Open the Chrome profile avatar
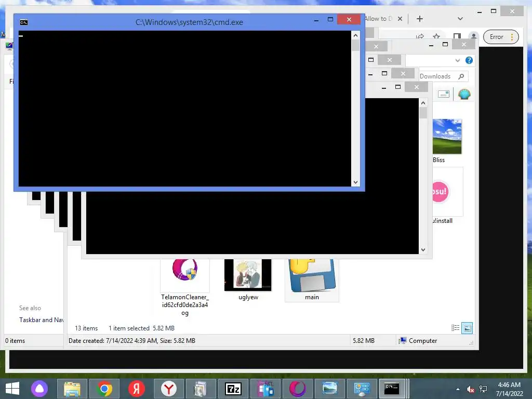 pyautogui.click(x=473, y=37)
